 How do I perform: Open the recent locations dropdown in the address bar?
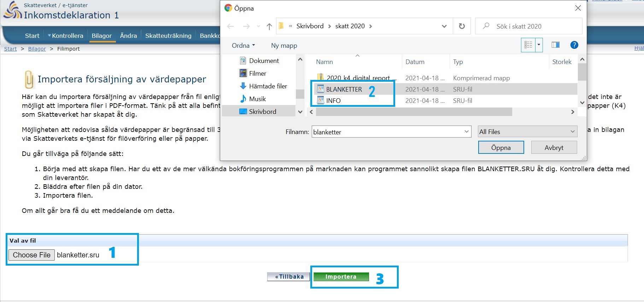tap(444, 26)
